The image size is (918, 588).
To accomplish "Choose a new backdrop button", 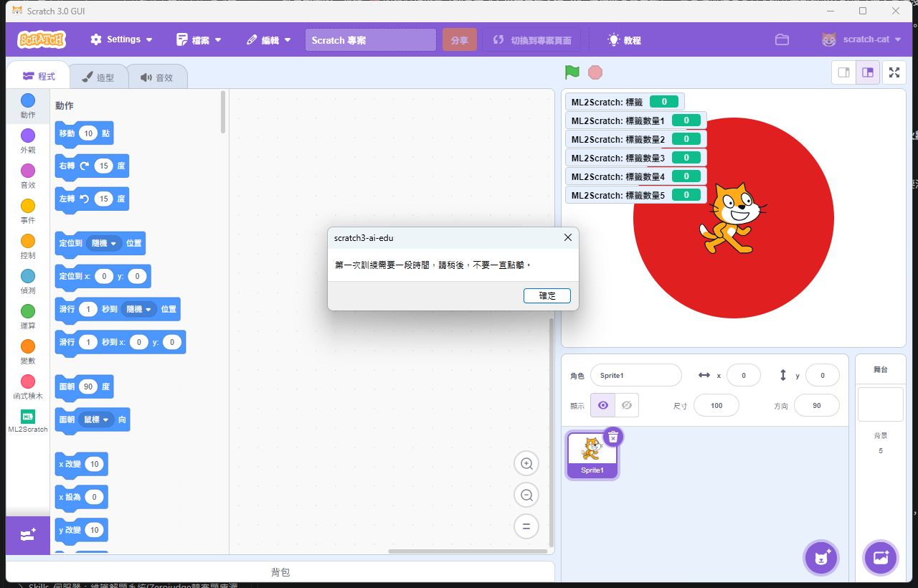I will click(880, 557).
